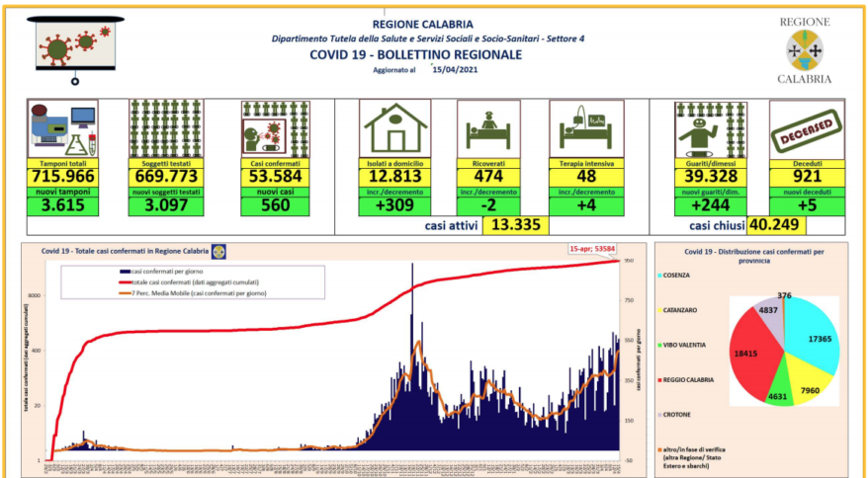Select the COSENZA cyan legend swatch
This screenshot has width=868, height=478.
[x=657, y=276]
